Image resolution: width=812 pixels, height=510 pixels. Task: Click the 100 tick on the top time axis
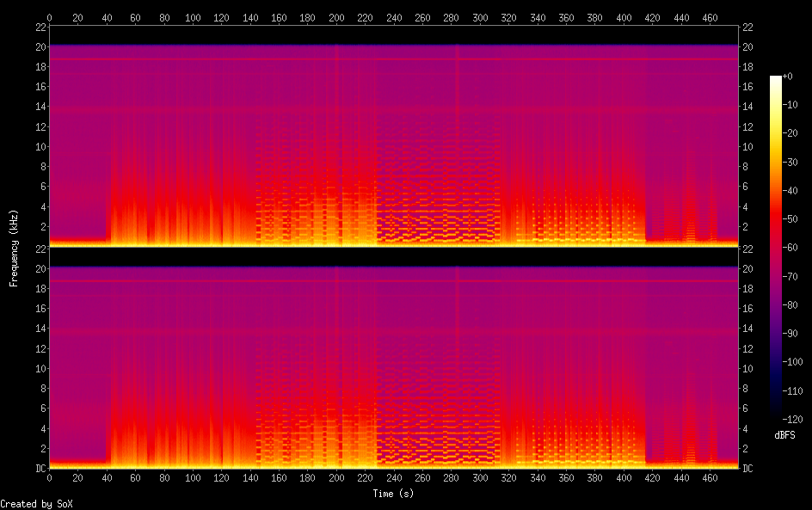(193, 17)
